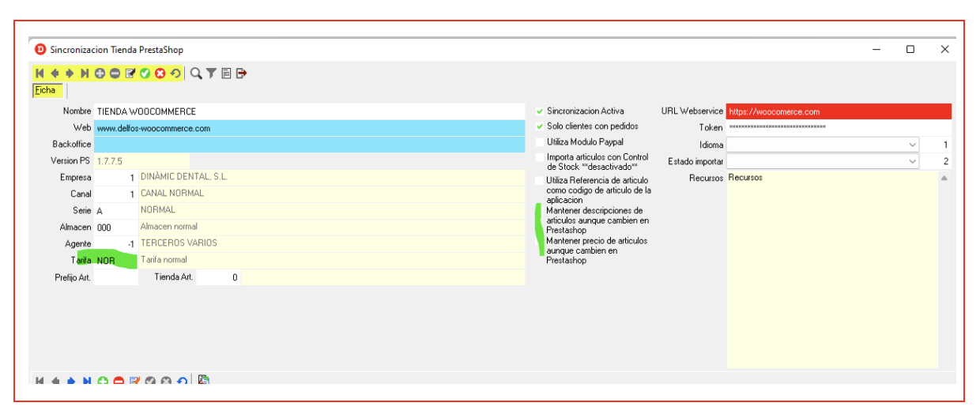Refresh record with top undo-arrow icon

coord(175,73)
